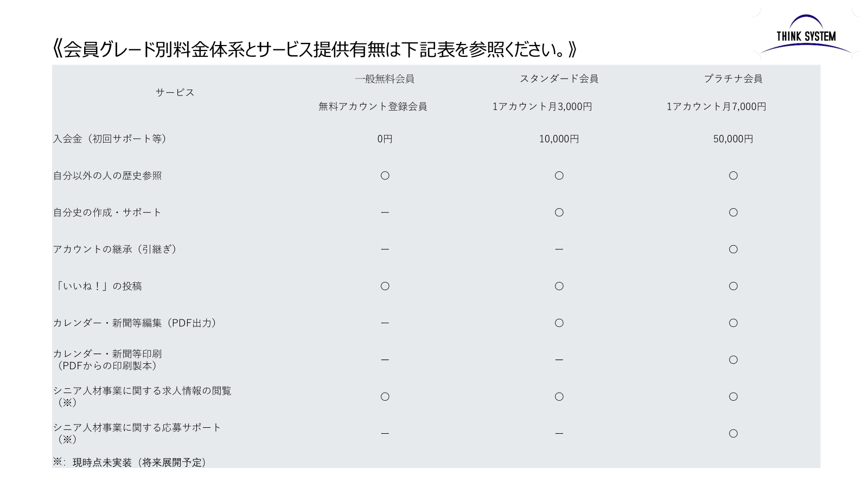Screen dimensions: 868x488
Task: Select the プラチナ会員 column header
Action: point(733,79)
